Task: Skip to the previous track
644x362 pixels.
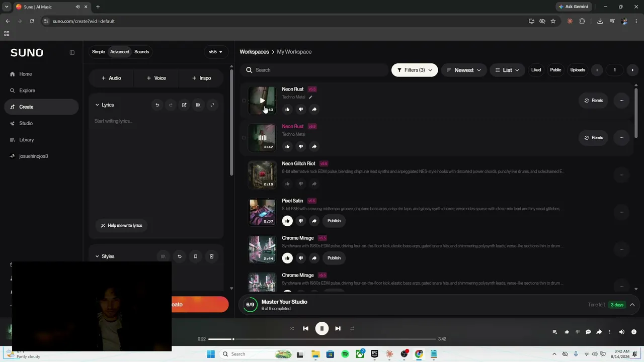Action: coord(305,328)
